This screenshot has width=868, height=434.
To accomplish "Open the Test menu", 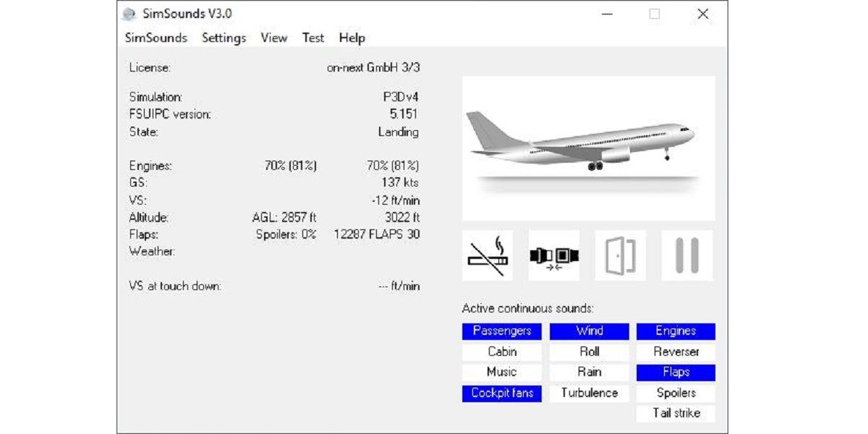I will pyautogui.click(x=312, y=38).
